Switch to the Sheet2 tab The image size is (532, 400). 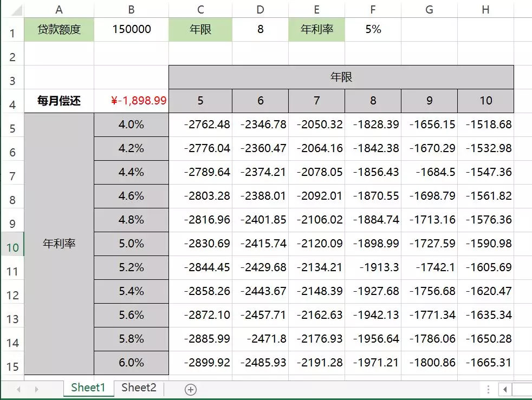point(139,388)
